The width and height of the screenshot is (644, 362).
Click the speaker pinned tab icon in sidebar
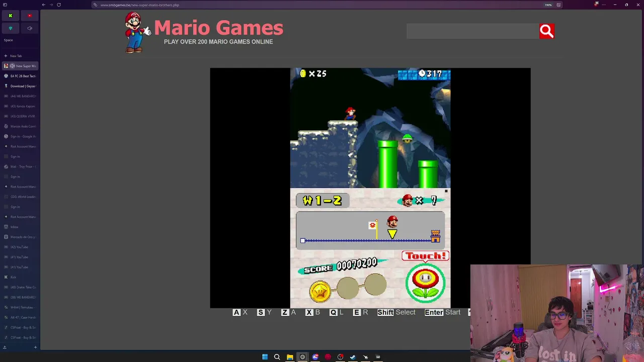coord(30,28)
